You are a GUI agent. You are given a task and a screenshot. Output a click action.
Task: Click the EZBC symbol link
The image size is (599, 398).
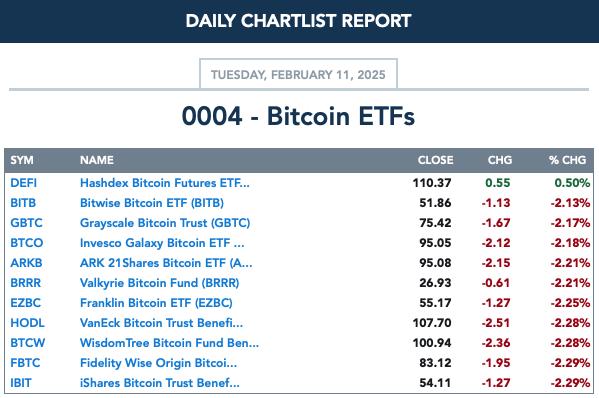pos(26,303)
